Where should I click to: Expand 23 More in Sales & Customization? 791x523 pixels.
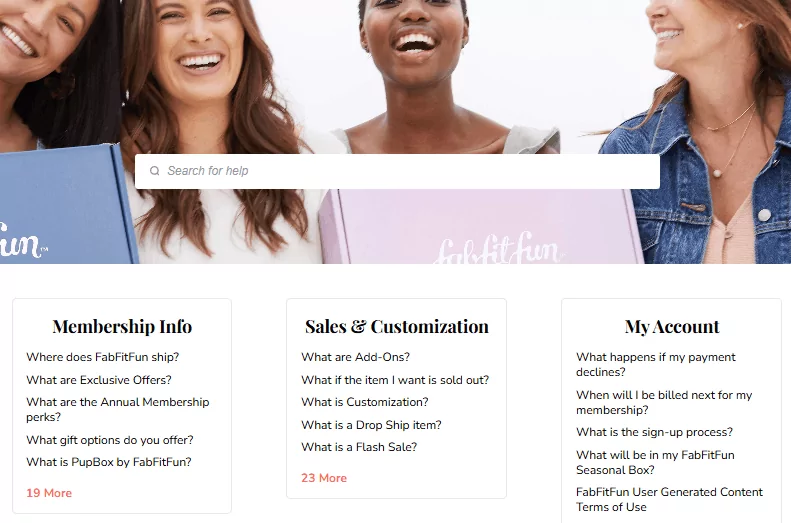[324, 478]
